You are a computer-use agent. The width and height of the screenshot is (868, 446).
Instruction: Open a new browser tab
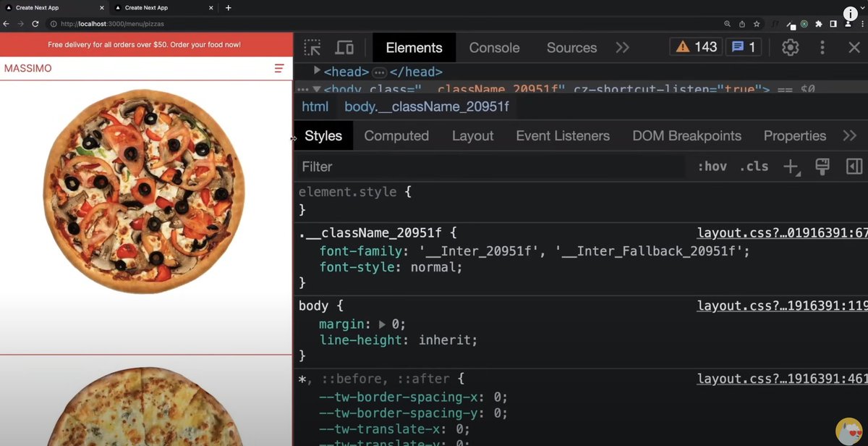[x=229, y=7]
